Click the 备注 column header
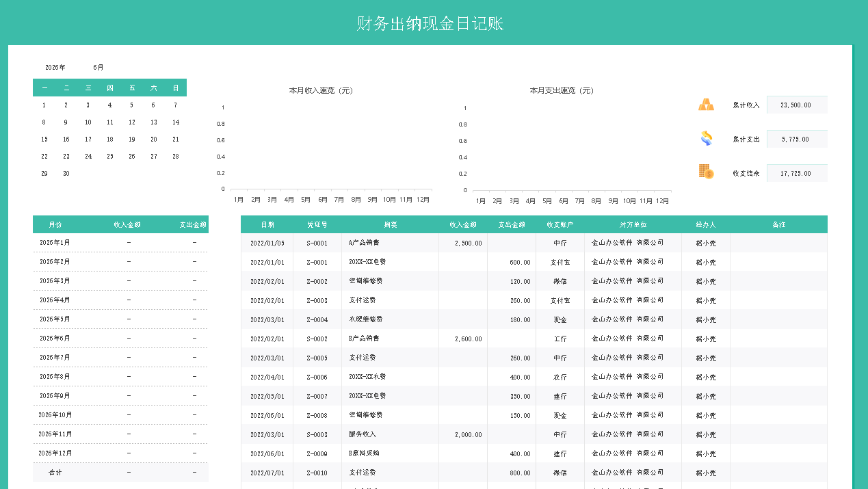This screenshot has height=489, width=868. point(778,224)
